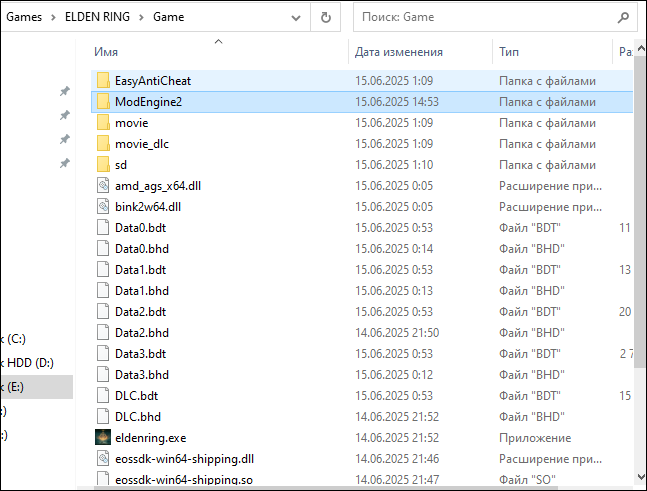Click the bink2w64.dll file icon
647x491 pixels.
pos(103,207)
